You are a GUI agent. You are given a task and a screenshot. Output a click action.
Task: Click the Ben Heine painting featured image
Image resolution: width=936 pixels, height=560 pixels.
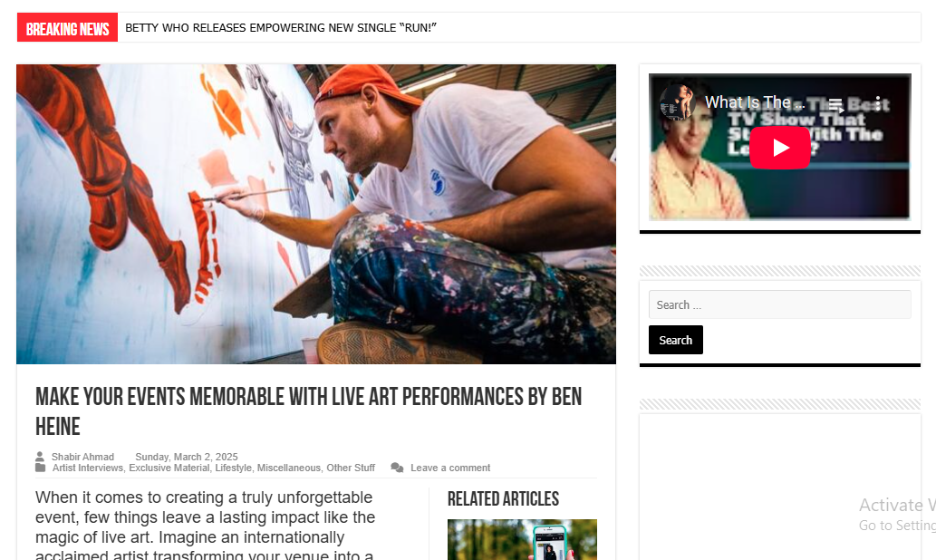coord(316,215)
